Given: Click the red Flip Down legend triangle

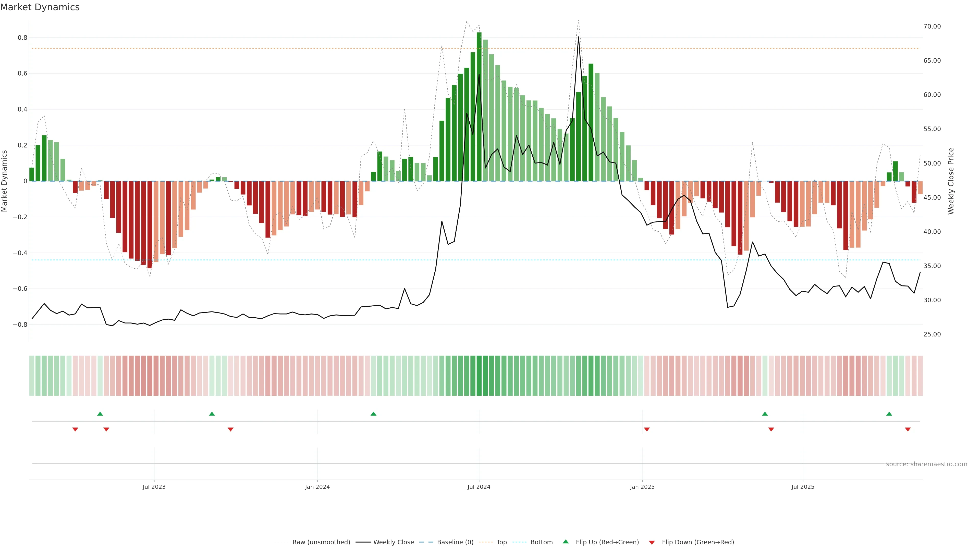Looking at the screenshot, I should [x=652, y=542].
